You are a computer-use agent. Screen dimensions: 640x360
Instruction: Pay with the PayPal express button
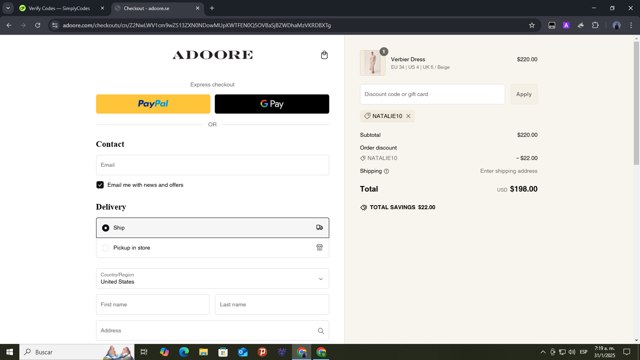pos(153,104)
